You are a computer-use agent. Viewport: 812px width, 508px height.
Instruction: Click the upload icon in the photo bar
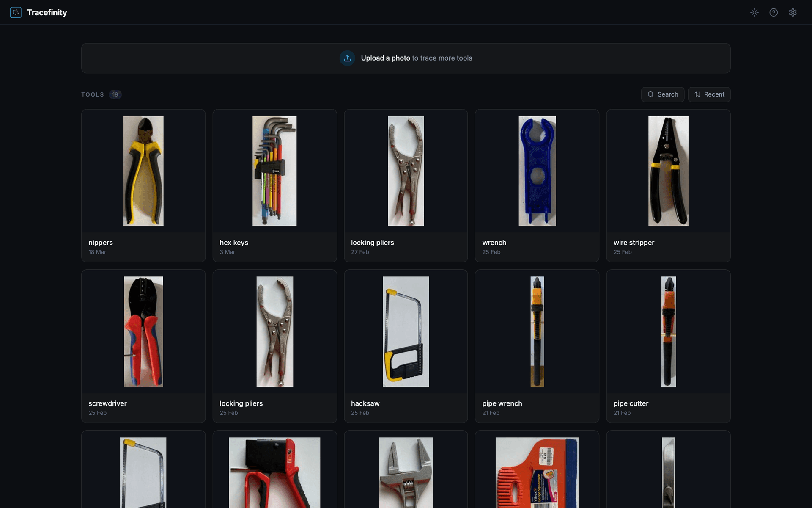click(347, 58)
